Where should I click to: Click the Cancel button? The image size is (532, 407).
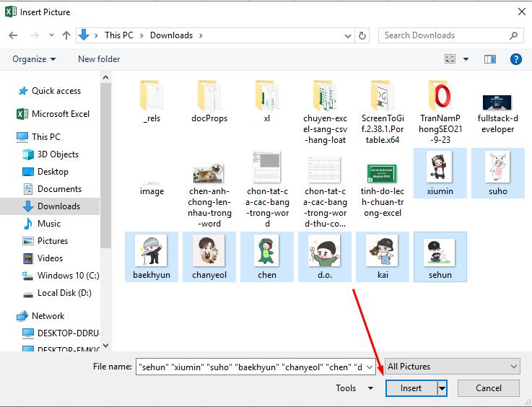(488, 388)
